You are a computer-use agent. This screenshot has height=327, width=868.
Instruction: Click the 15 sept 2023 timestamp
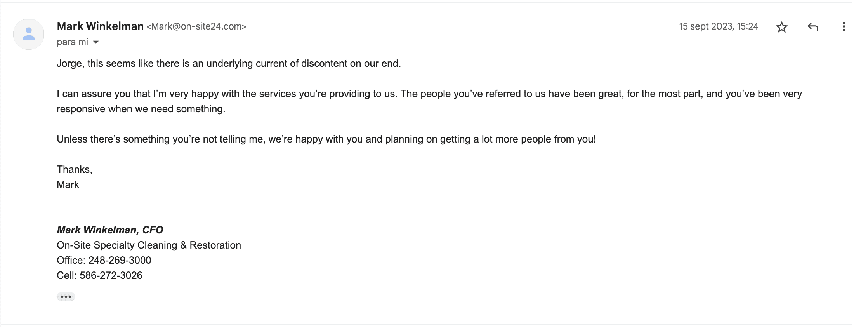[x=718, y=26]
